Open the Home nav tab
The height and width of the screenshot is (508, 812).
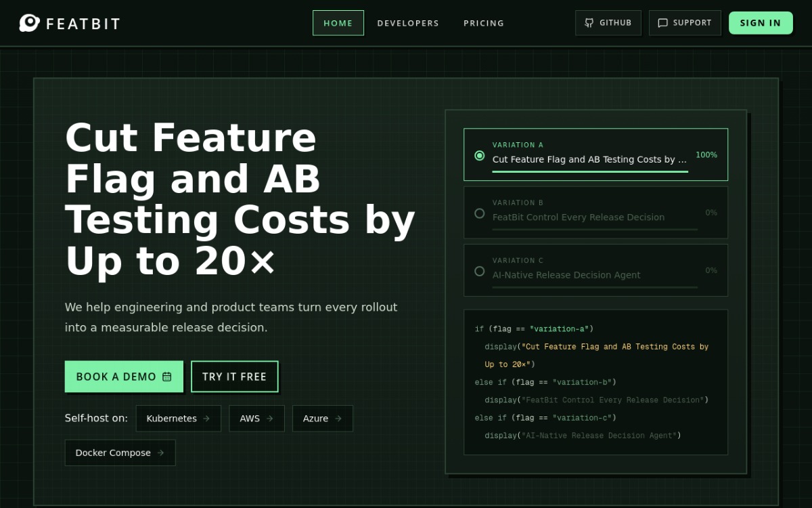338,23
